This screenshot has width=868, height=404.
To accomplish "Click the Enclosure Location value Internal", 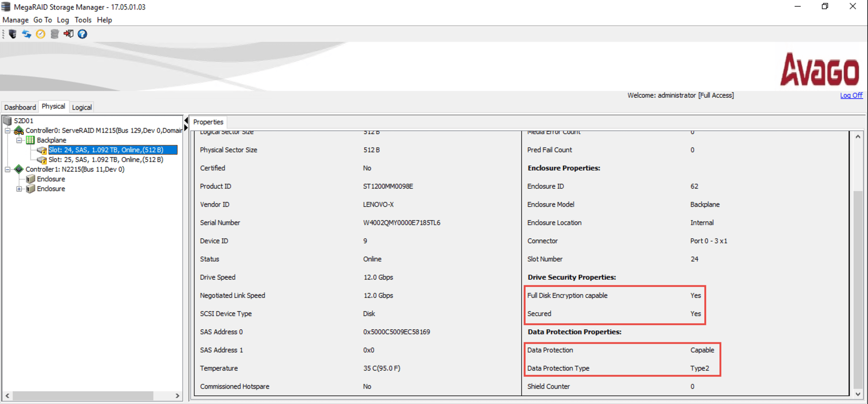I will 702,223.
